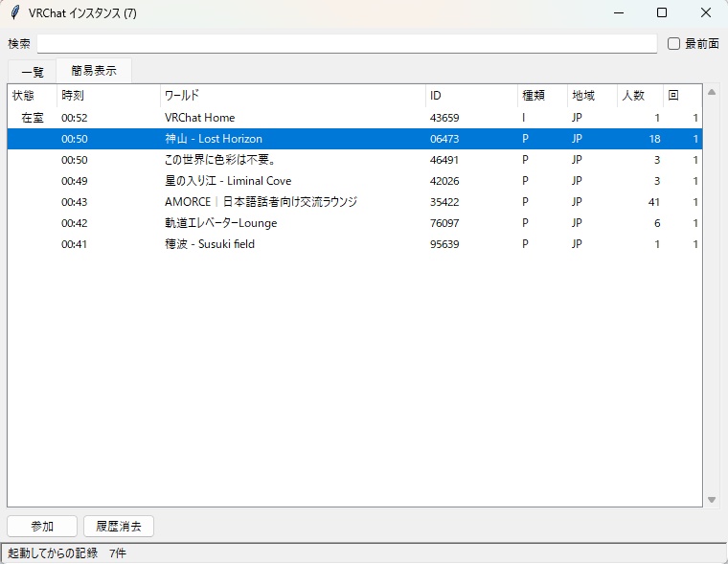Click the 起動してからの記録 7件 status text
728x564 pixels.
coord(67,553)
